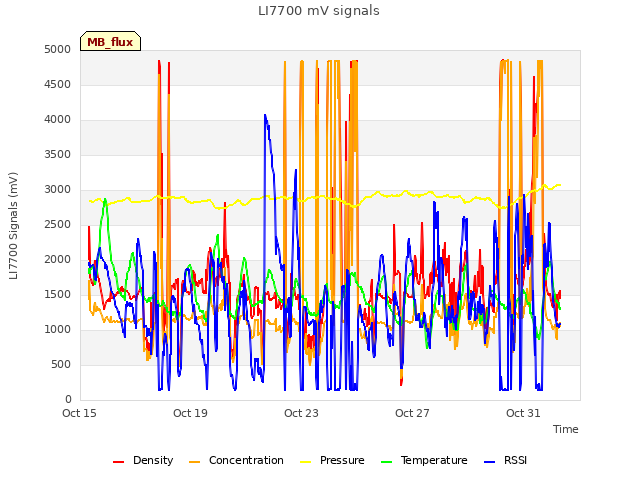Click the Oct 27 axis label
This screenshot has height=480, width=640.
(x=412, y=413)
